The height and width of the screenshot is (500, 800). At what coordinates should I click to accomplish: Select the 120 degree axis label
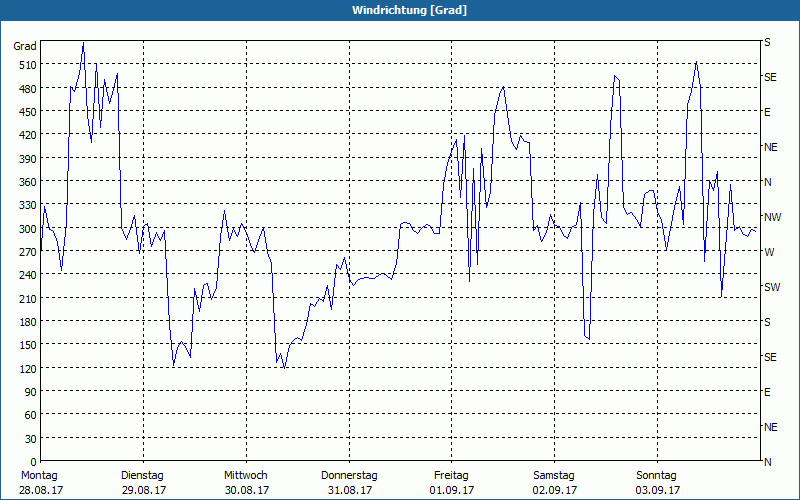coord(28,368)
